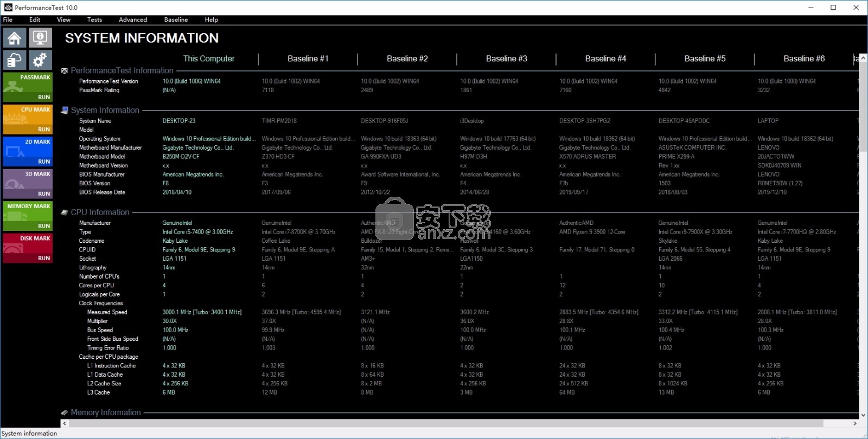
Task: Open the Edit menu
Action: pos(35,20)
